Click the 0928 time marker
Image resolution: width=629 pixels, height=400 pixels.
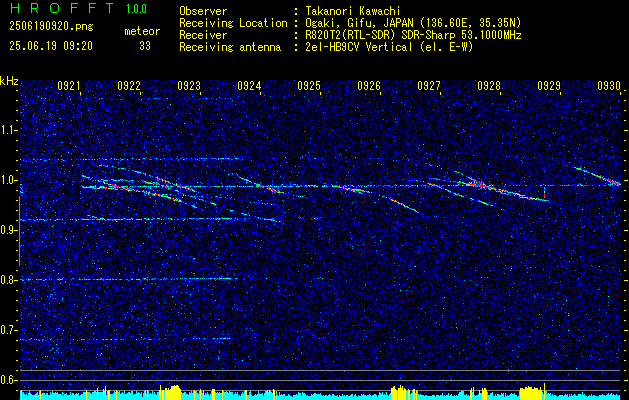[x=489, y=85]
